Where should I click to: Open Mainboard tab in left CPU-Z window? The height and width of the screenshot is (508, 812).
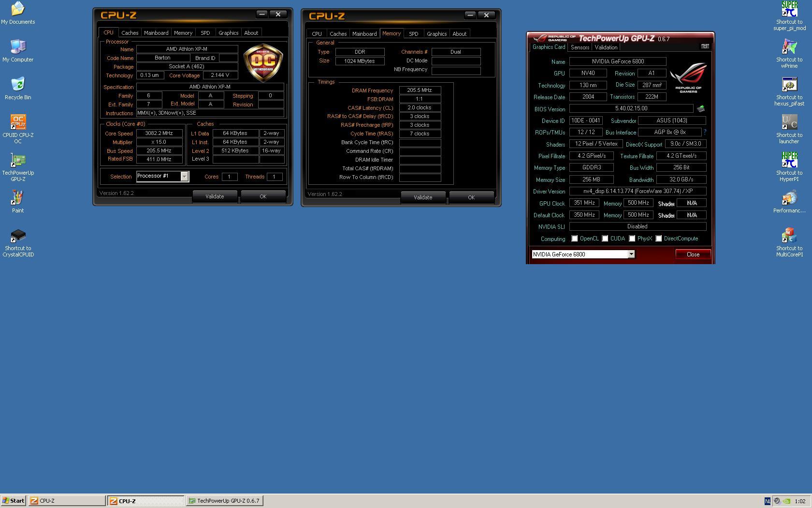pos(156,33)
